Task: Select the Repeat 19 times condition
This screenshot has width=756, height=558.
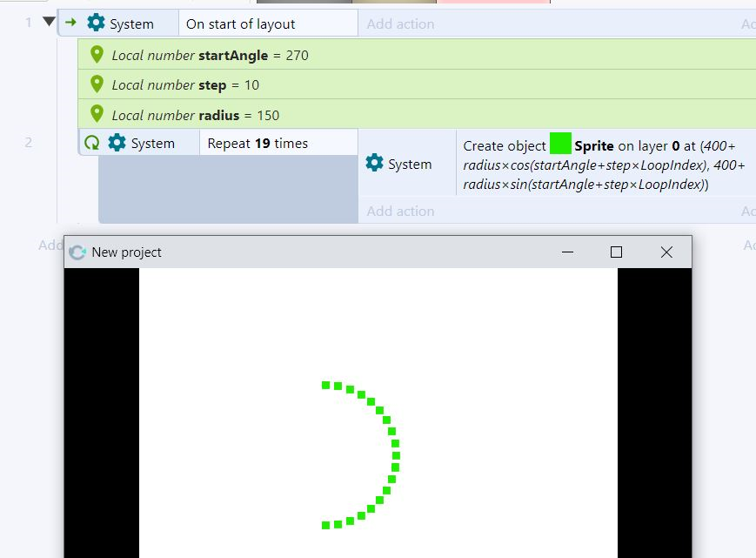Action: coord(258,144)
